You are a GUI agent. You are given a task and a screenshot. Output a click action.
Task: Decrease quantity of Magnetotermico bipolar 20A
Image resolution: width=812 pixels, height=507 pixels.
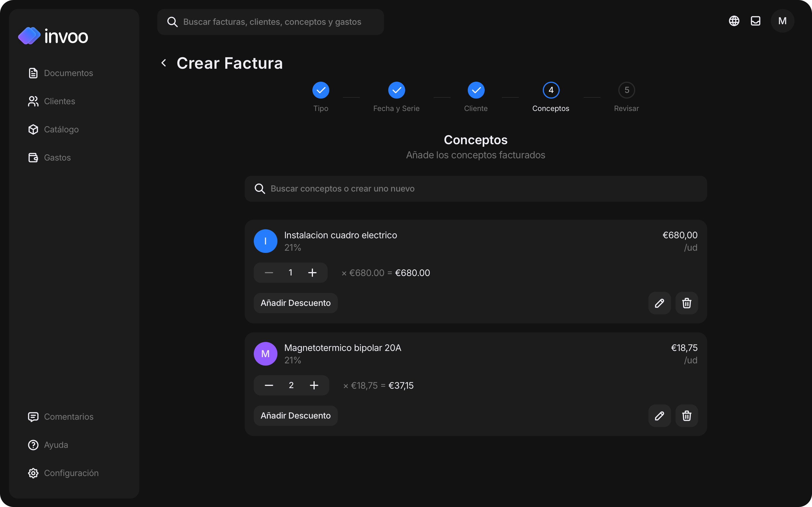click(x=269, y=385)
